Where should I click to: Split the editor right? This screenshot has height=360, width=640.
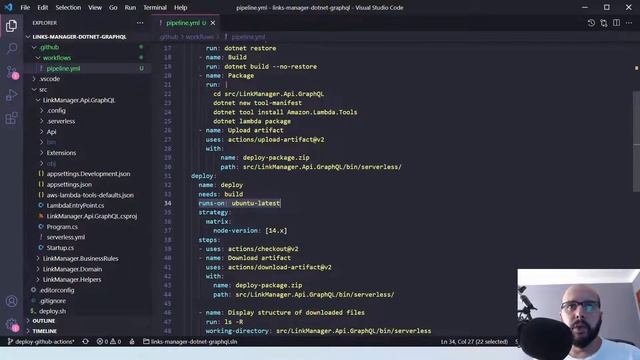tap(616, 23)
